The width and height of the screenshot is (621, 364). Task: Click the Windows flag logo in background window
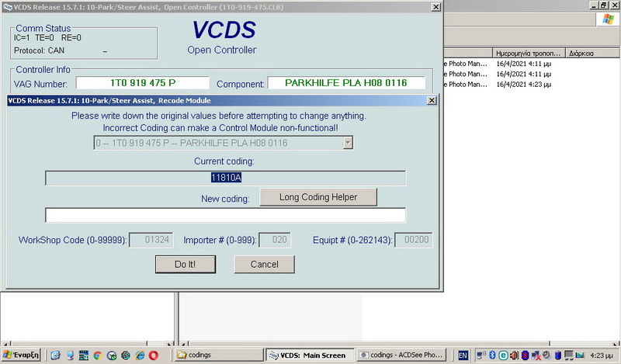(x=609, y=19)
